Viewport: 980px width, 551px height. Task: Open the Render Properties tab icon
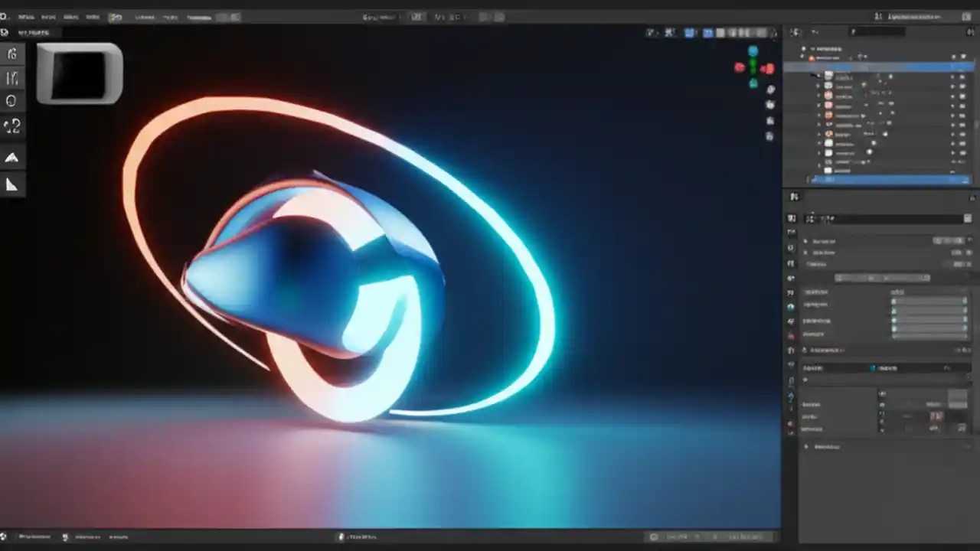(792, 220)
